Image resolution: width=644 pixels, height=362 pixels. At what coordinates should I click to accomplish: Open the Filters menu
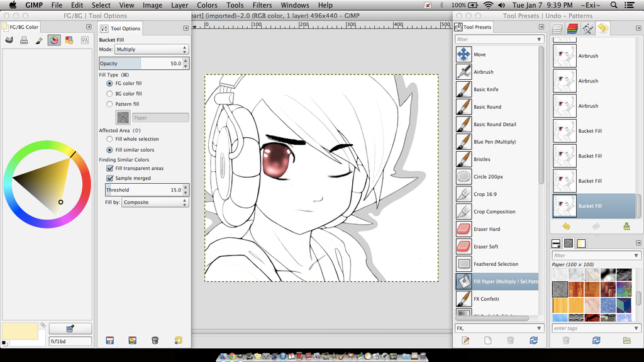(x=262, y=5)
